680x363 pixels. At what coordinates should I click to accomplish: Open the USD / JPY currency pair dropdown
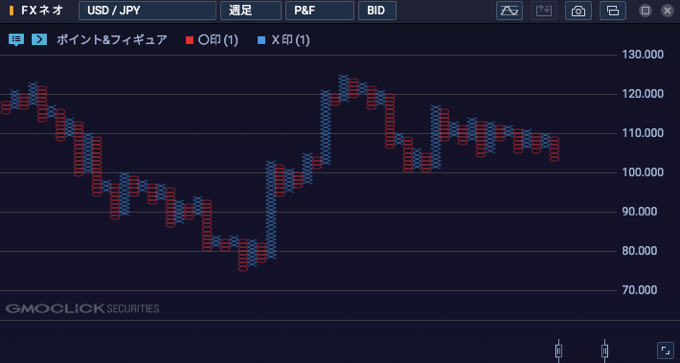(x=147, y=11)
